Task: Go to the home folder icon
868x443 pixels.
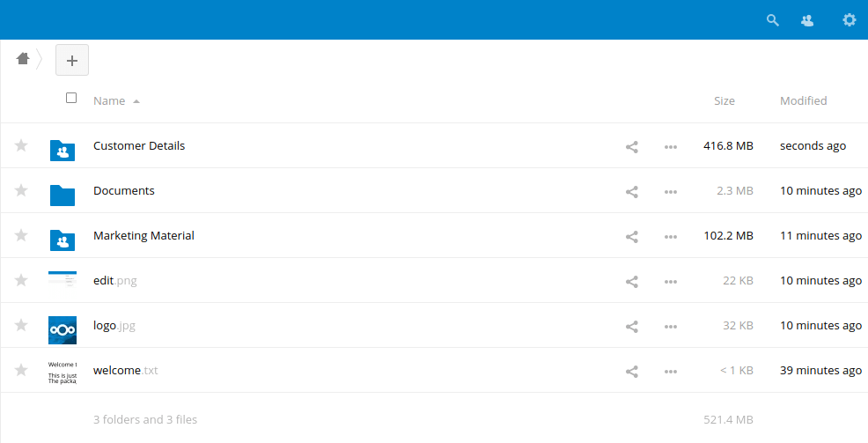Action: point(24,59)
